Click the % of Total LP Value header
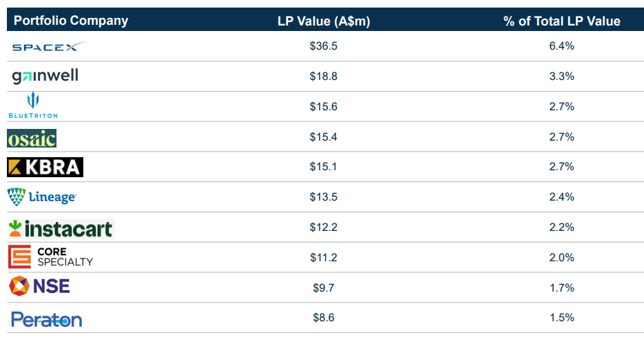 562,21
